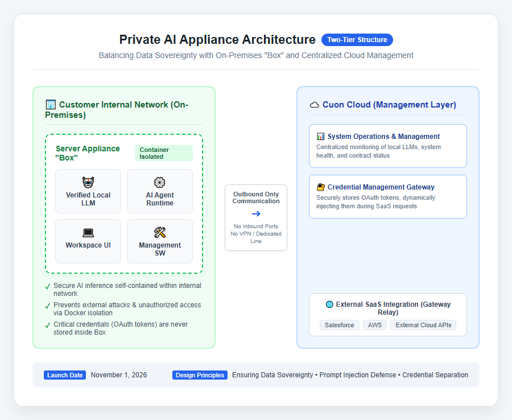
Task: Select the Two-Tier Structure badge
Action: [x=357, y=40]
